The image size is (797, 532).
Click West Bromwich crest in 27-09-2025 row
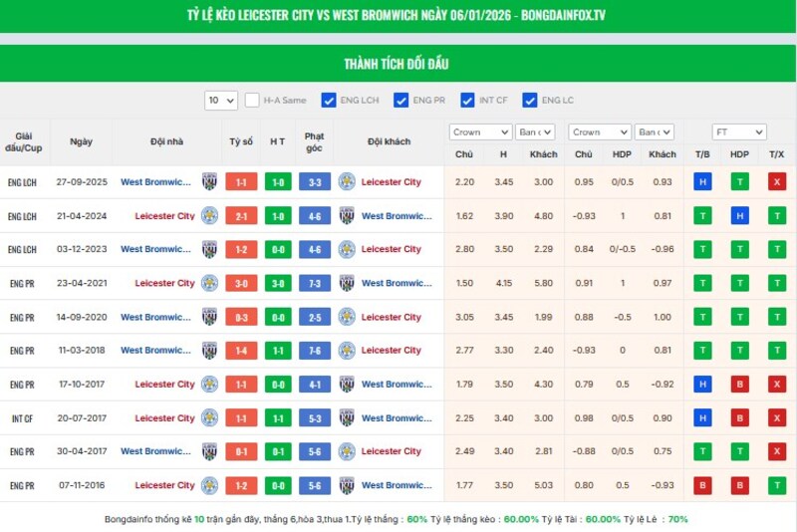[209, 182]
